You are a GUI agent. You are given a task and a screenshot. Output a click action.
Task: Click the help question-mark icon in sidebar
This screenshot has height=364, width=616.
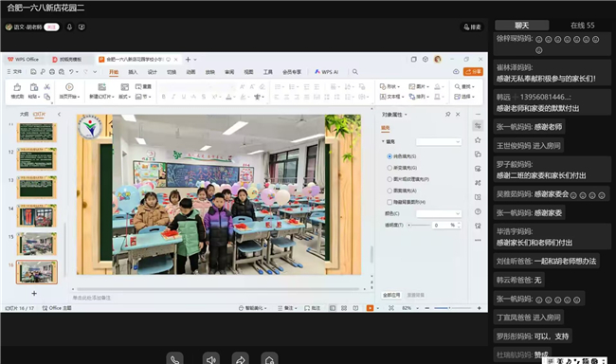(x=478, y=212)
